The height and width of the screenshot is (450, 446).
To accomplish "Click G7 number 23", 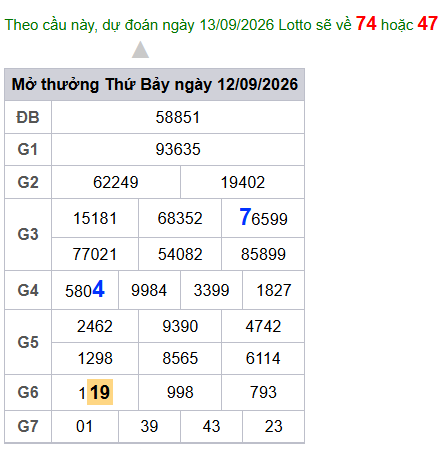I will point(274,426).
